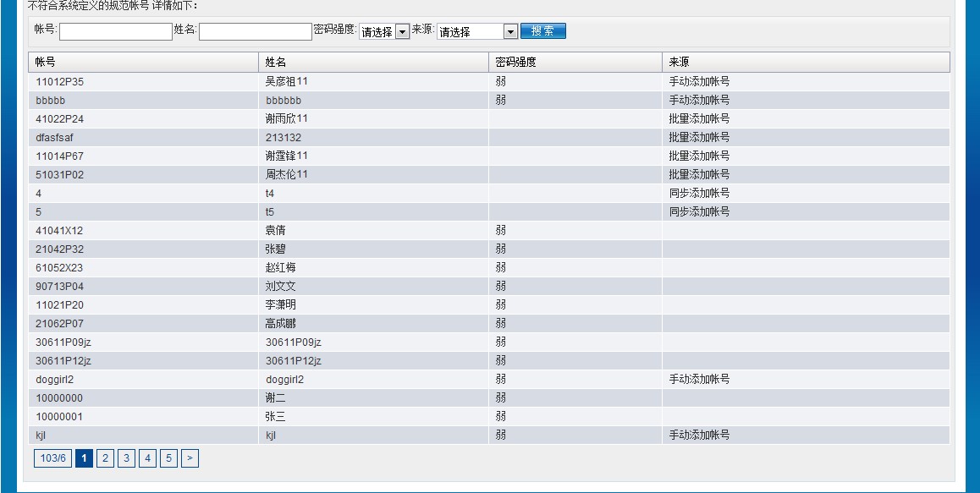
Task: Go to page 5
Action: [168, 458]
